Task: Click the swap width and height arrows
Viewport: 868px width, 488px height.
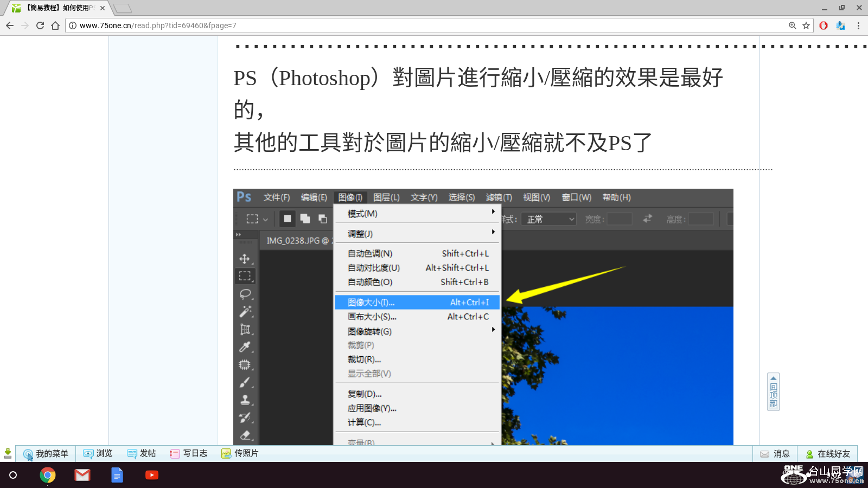Action: [x=647, y=219]
